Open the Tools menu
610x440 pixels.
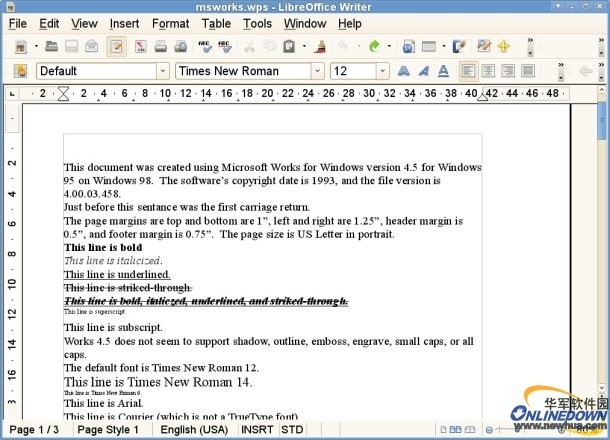257,24
